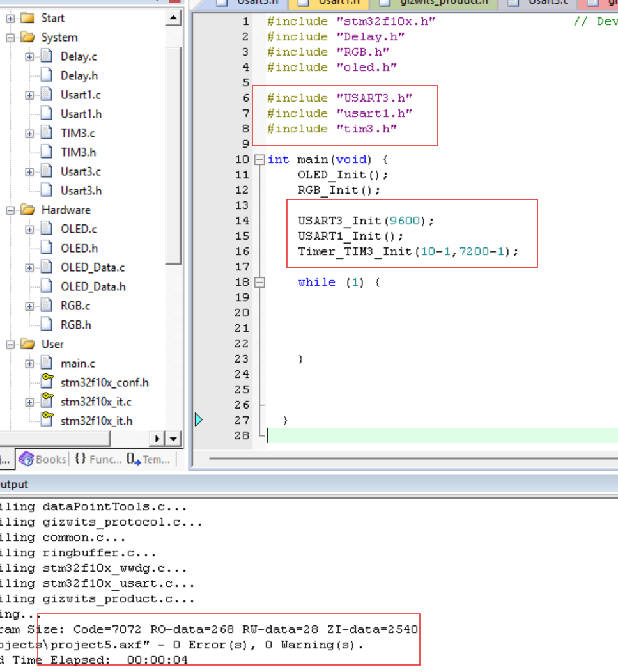This screenshot has width=618, height=672.
Task: Click stm32f10x_it.c key file icon
Action: pyautogui.click(x=47, y=401)
